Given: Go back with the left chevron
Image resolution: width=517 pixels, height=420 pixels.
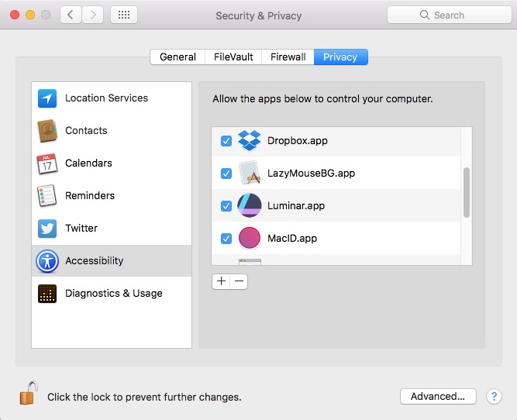Looking at the screenshot, I should (x=71, y=15).
